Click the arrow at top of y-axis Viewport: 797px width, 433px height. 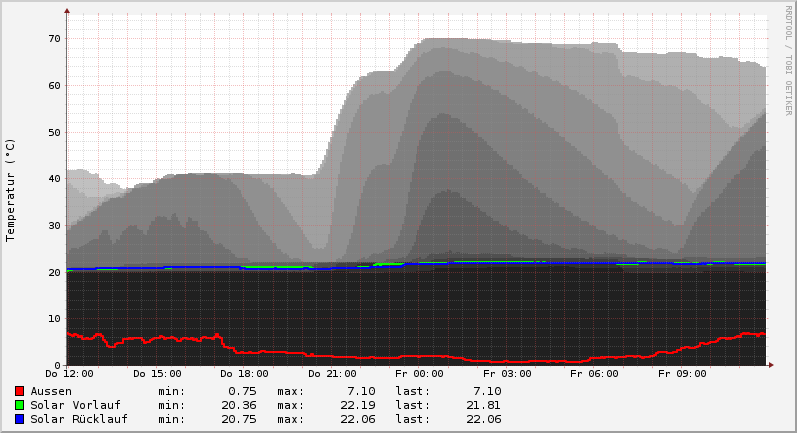click(67, 11)
